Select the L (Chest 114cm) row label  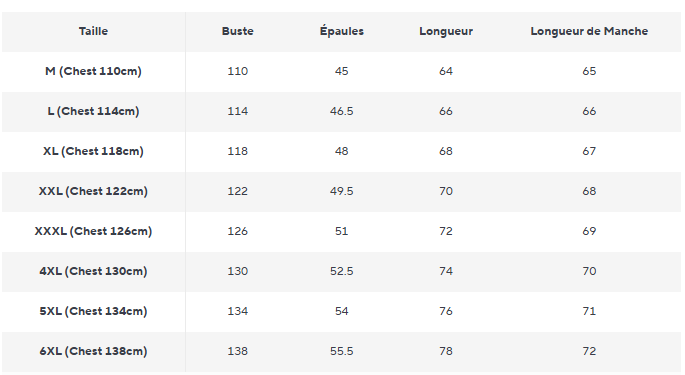click(93, 111)
